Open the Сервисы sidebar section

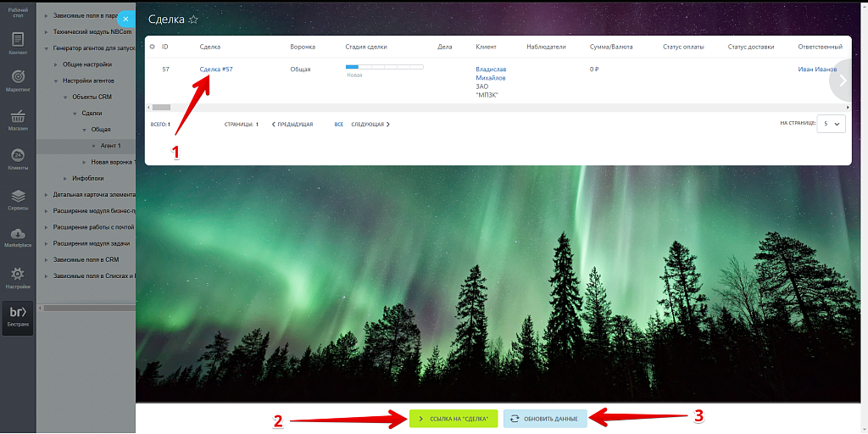[18, 200]
